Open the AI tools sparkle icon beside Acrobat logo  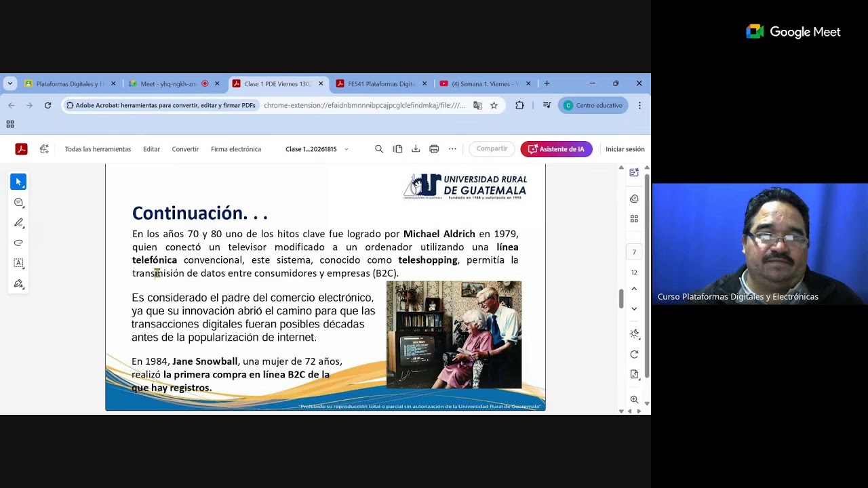(44, 149)
